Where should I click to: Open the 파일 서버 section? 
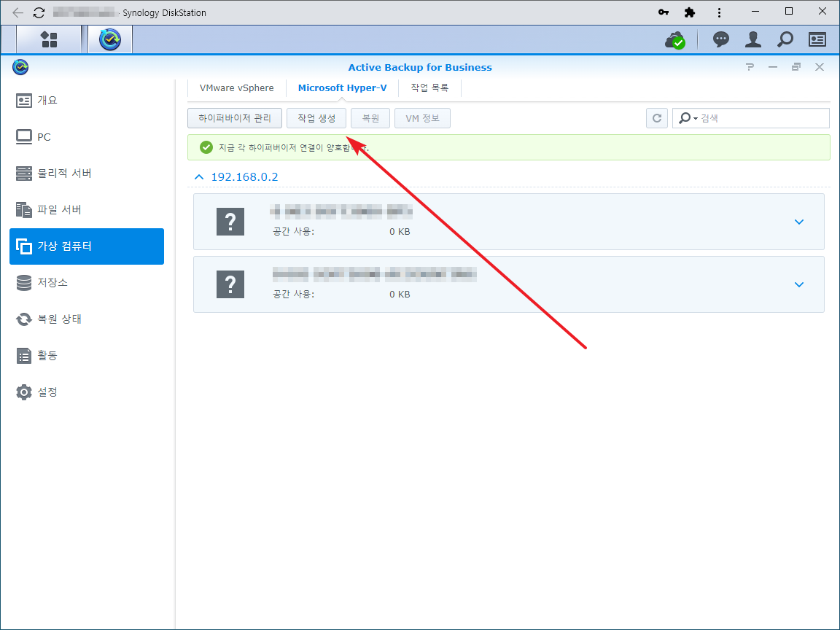click(x=87, y=209)
